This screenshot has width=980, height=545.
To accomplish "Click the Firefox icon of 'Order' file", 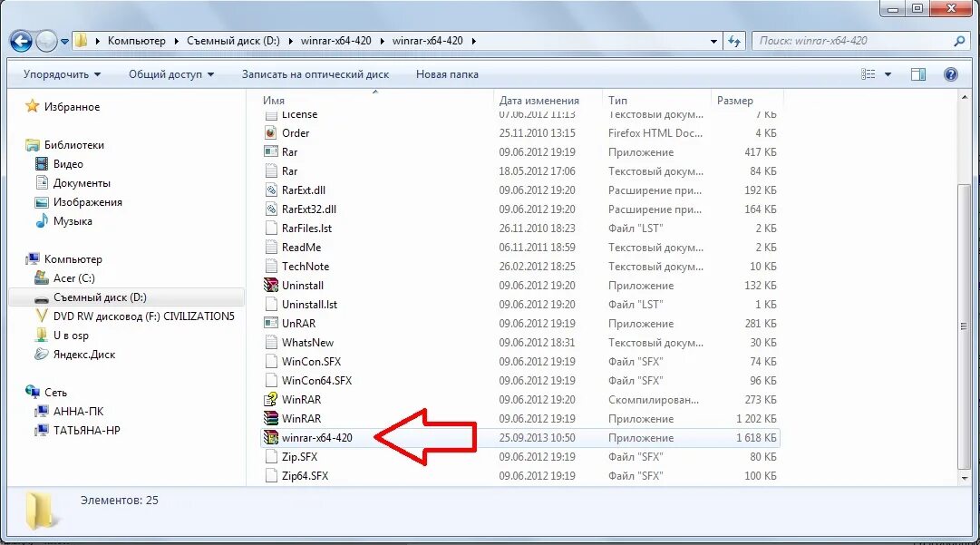I will (271, 133).
